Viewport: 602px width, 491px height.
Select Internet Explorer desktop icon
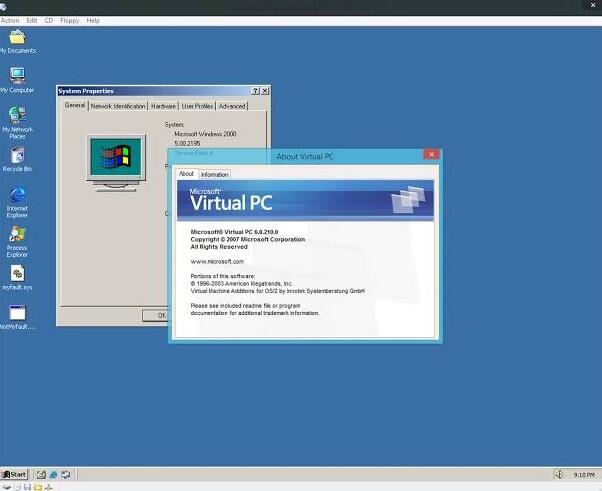17,202
